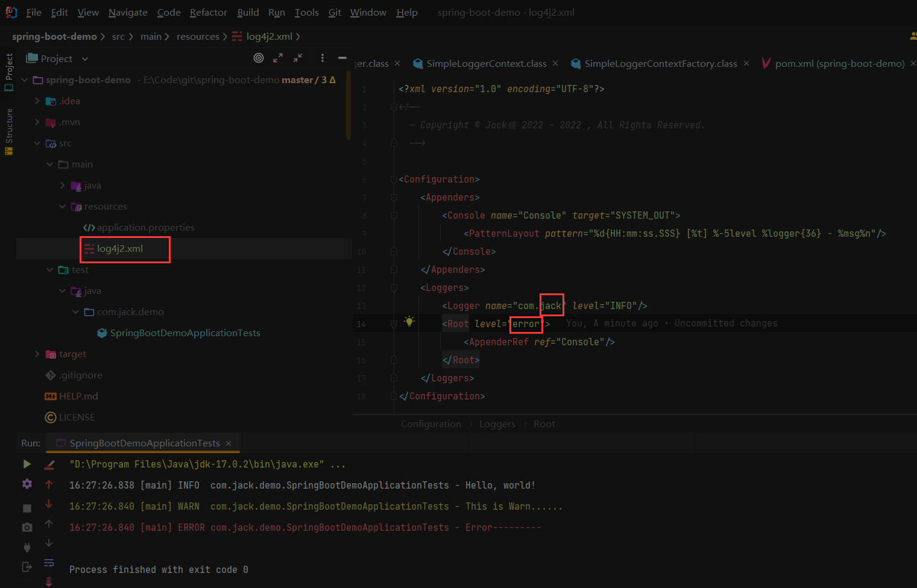Click the red down-arrow in Run toolbar
Image resolution: width=917 pixels, height=588 pixels.
(x=49, y=504)
